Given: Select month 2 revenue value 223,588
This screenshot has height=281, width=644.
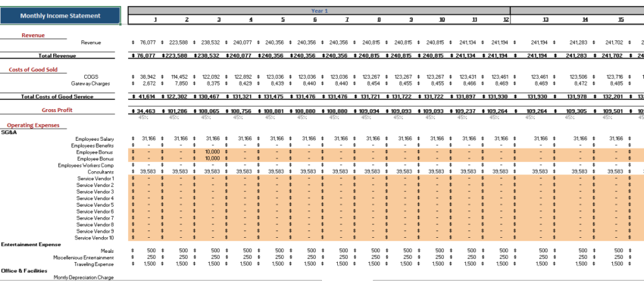Looking at the screenshot, I should pyautogui.click(x=178, y=42).
